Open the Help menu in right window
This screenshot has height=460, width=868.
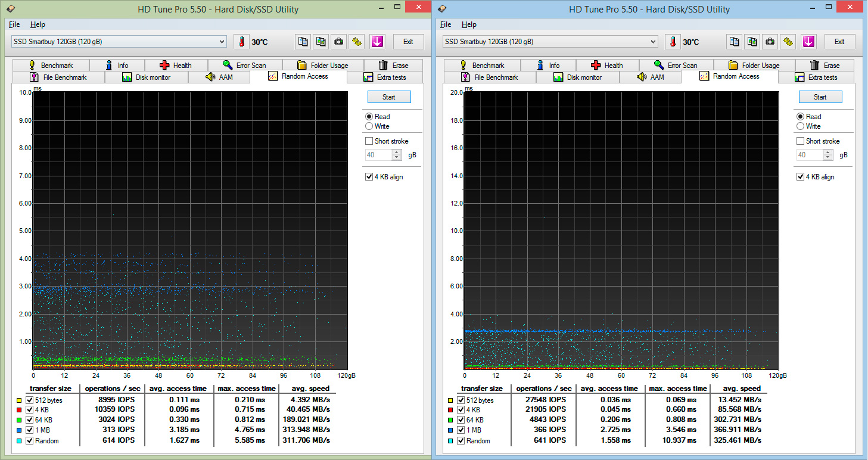pyautogui.click(x=469, y=24)
